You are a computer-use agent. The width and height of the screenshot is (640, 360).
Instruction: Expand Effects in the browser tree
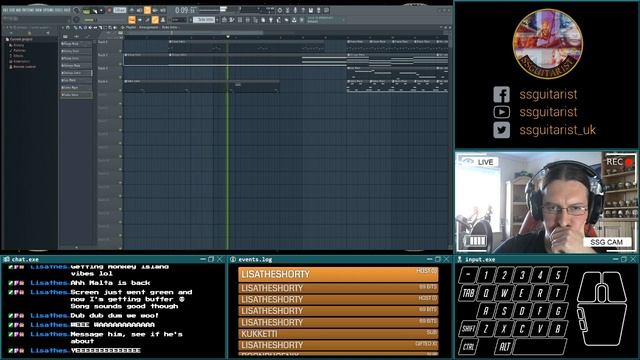(x=16, y=56)
